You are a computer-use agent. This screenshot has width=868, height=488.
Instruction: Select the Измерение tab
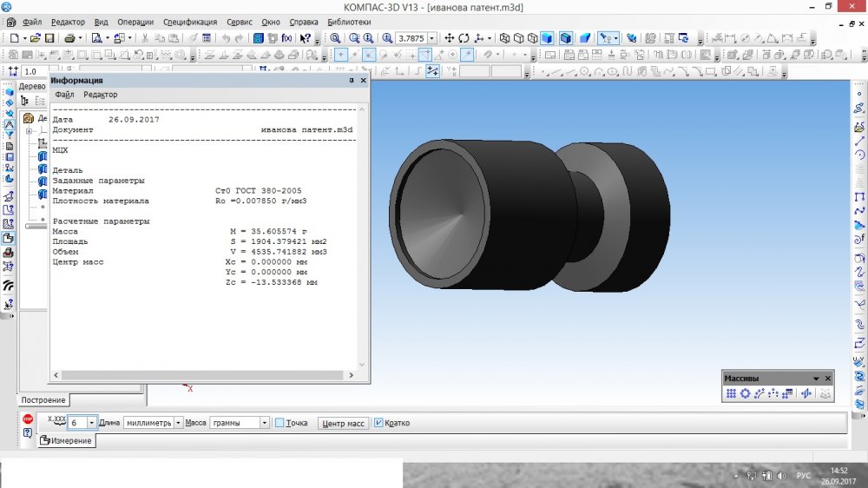tap(66, 440)
